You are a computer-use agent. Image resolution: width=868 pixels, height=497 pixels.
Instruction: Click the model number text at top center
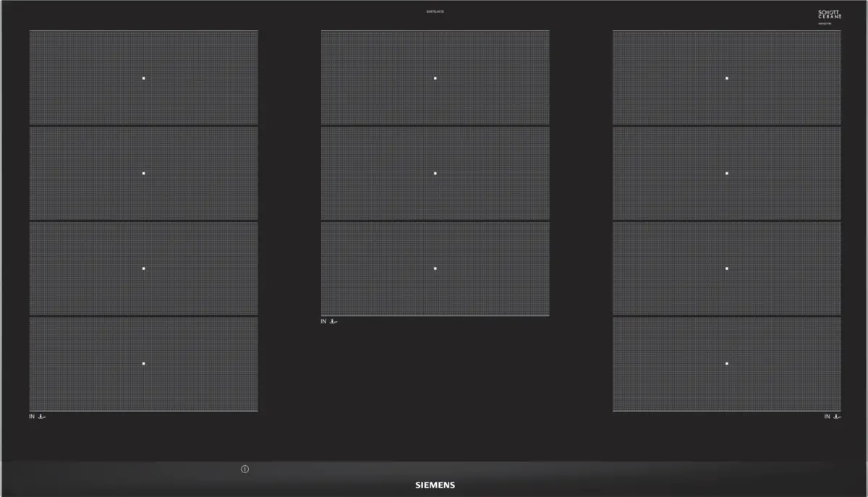(x=435, y=12)
